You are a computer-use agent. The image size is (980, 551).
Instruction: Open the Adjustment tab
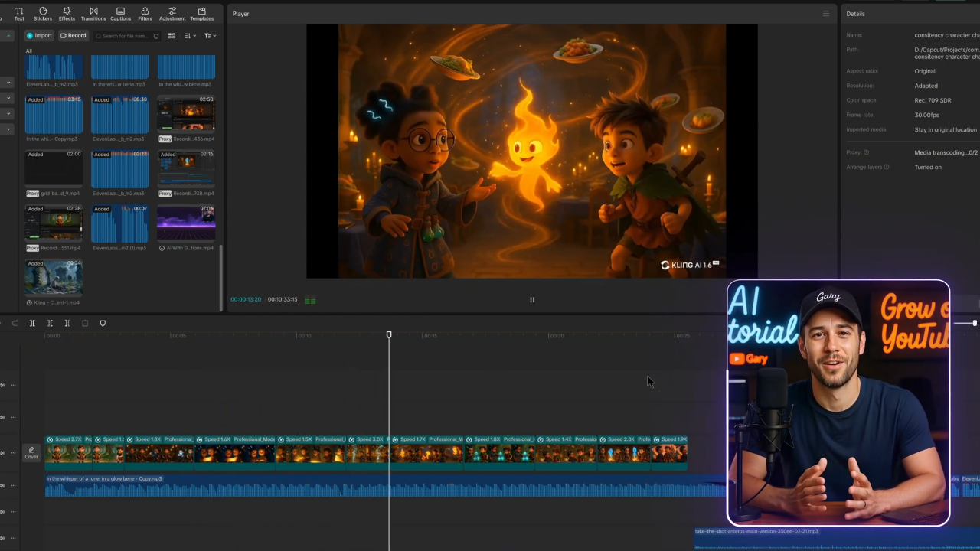172,14
